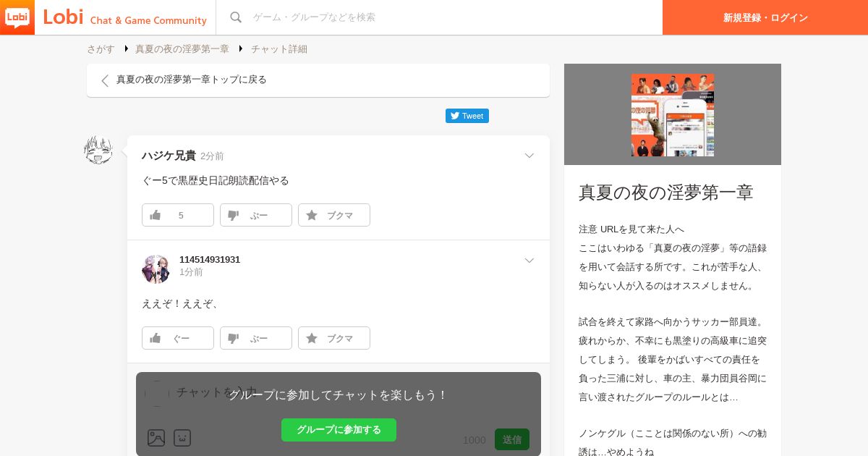Bookmark 114514931931's reply with ブクマ
Screen dimensions: 868x456
tap(334, 338)
